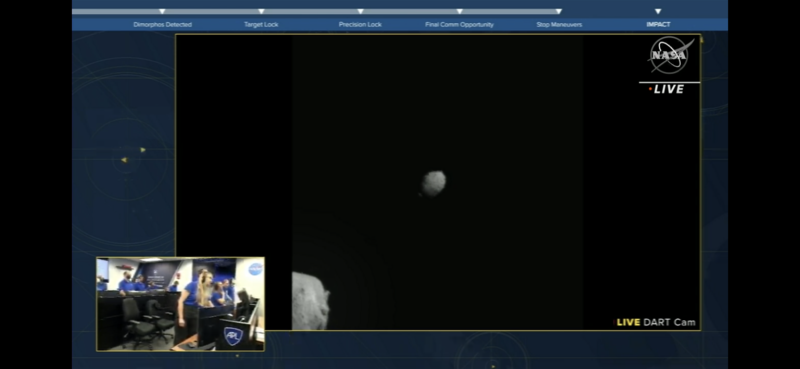Click the IMPACT timeline marker triangle

[x=658, y=11]
